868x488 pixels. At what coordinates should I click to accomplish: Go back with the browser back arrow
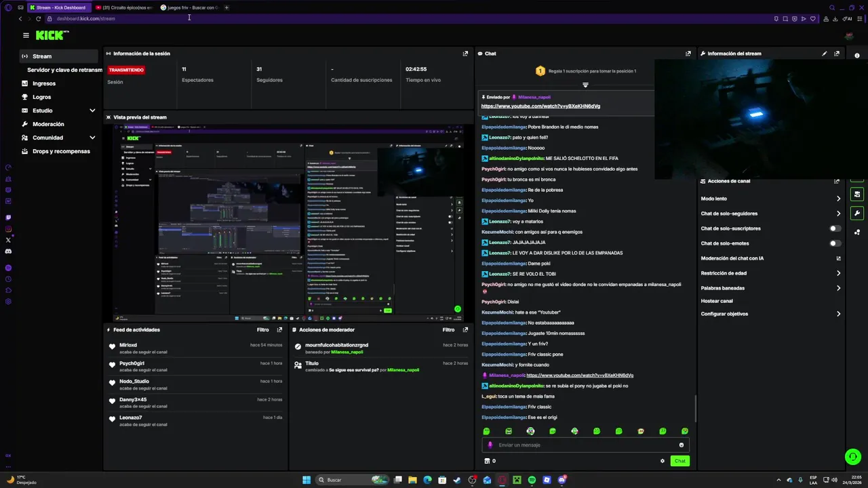coord(20,18)
